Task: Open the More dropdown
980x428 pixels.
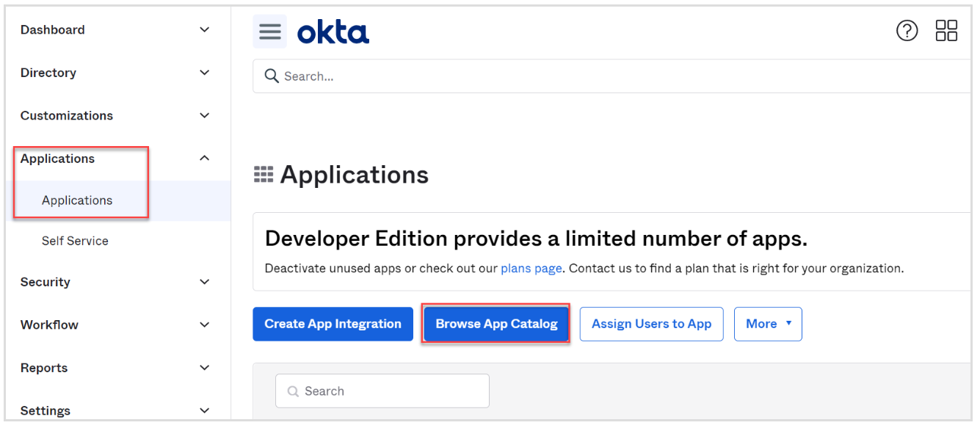Action: [768, 324]
